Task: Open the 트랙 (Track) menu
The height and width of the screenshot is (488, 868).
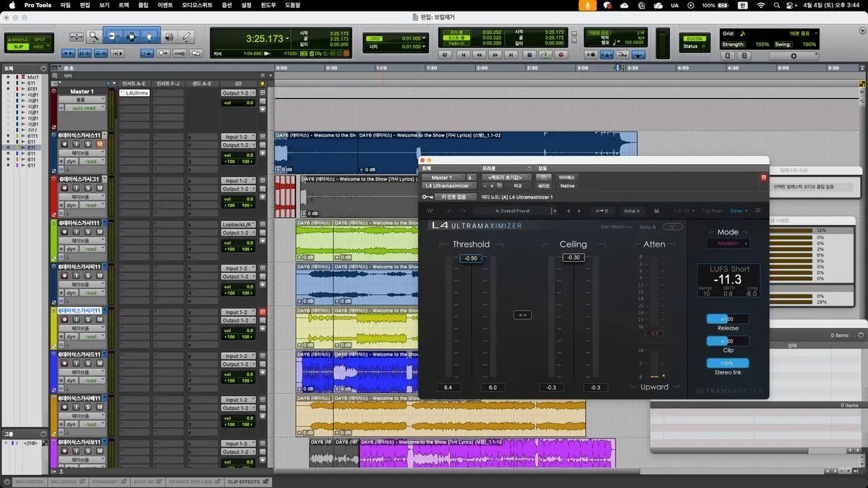Action: click(124, 5)
